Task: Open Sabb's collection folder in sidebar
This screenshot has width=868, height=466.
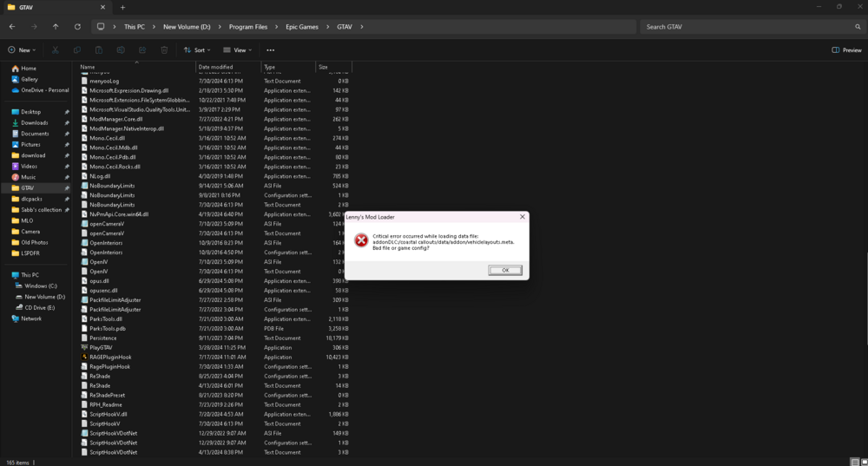Action: click(x=36, y=210)
